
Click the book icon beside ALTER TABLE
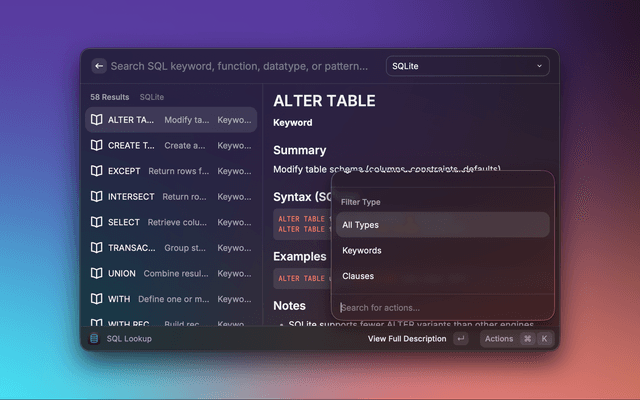coord(97,120)
